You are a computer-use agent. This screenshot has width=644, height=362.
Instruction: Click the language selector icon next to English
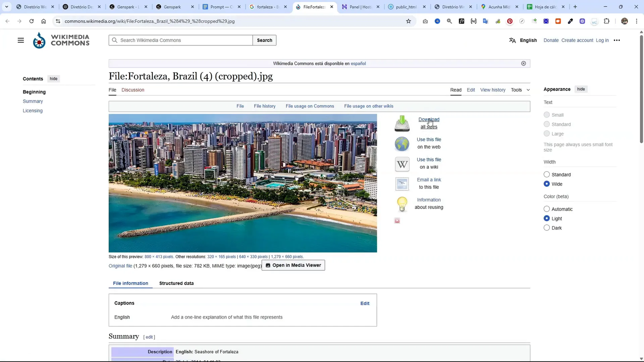512,40
